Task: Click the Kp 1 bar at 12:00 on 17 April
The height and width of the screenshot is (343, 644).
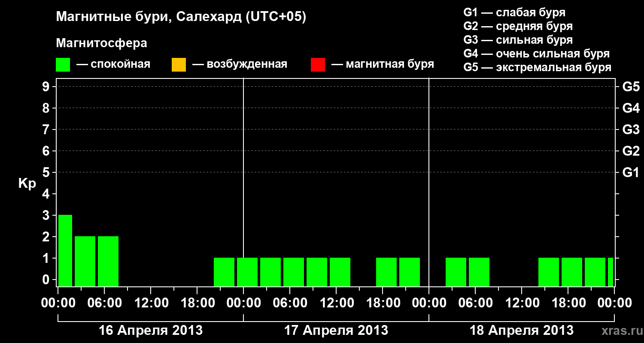Action: (340, 272)
